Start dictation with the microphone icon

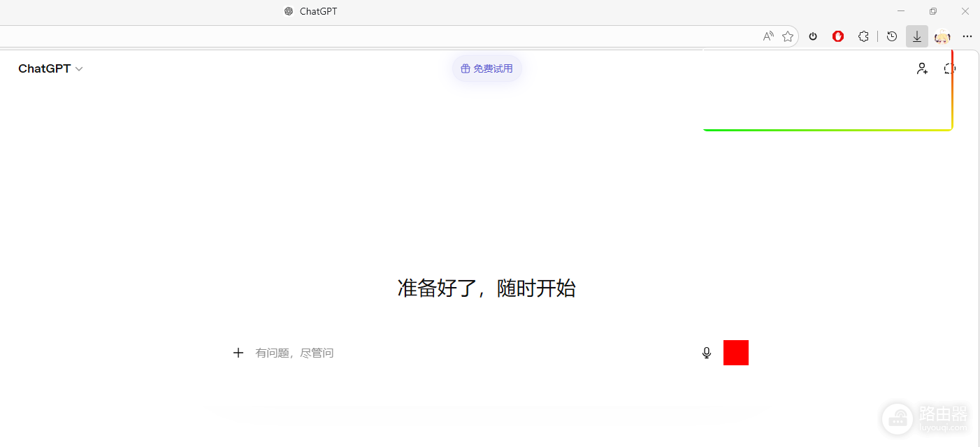707,353
